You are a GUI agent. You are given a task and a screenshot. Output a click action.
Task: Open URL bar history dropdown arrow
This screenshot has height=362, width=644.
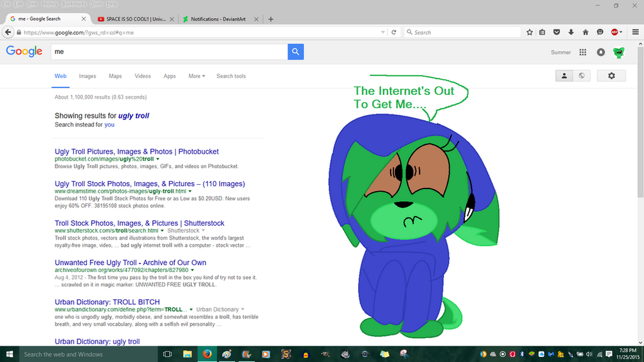pyautogui.click(x=383, y=33)
